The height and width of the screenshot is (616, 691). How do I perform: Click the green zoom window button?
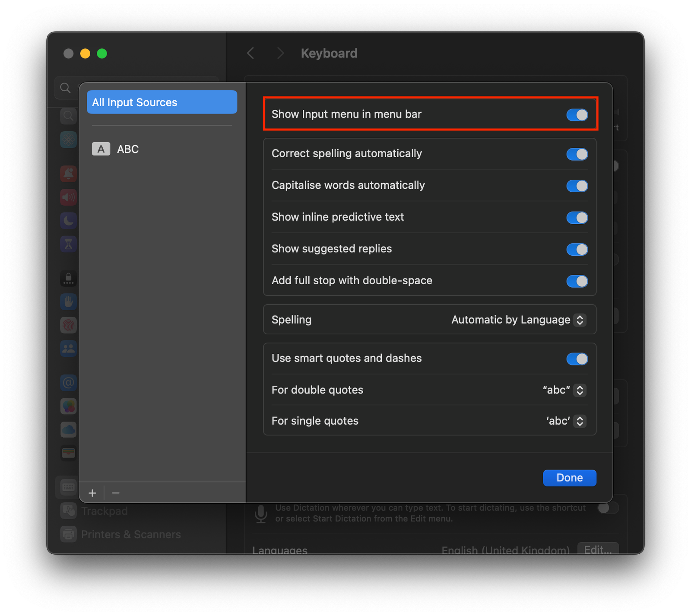click(x=102, y=53)
